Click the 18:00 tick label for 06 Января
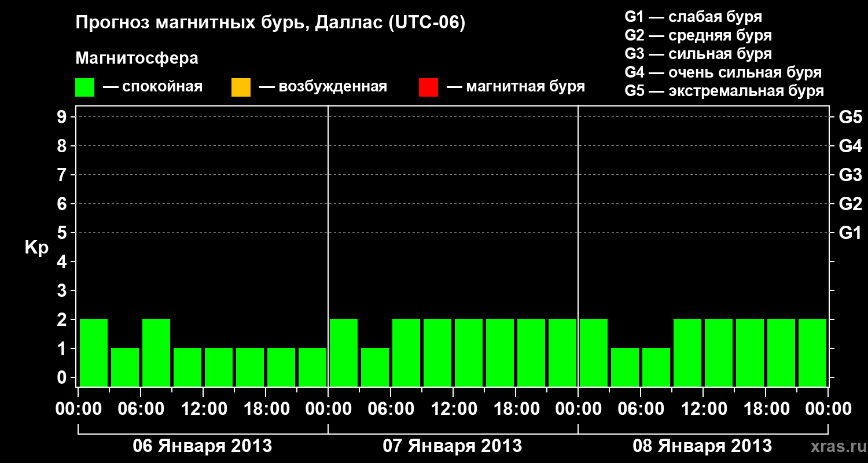This screenshot has height=463, width=868. point(266,409)
